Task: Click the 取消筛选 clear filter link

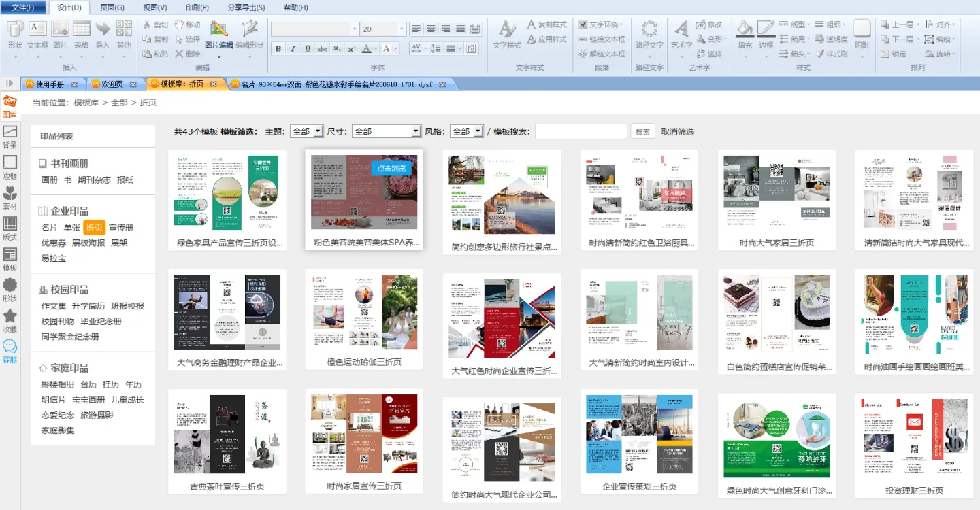Action: [677, 131]
